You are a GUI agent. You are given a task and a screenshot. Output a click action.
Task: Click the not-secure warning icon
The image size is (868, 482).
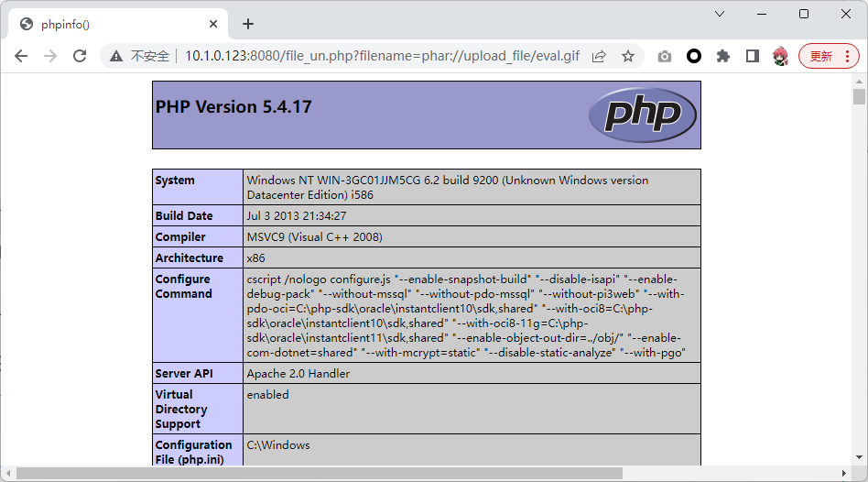(x=116, y=56)
